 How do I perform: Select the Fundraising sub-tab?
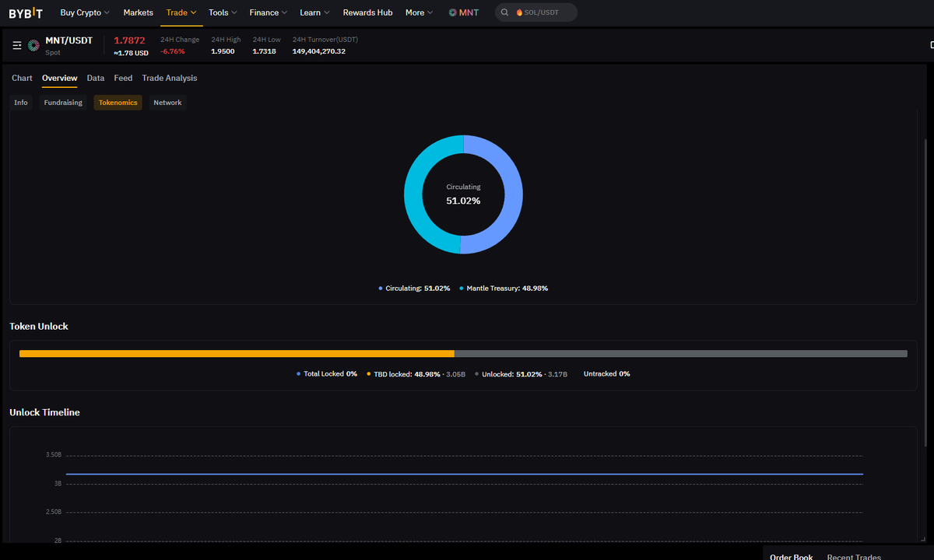point(63,103)
